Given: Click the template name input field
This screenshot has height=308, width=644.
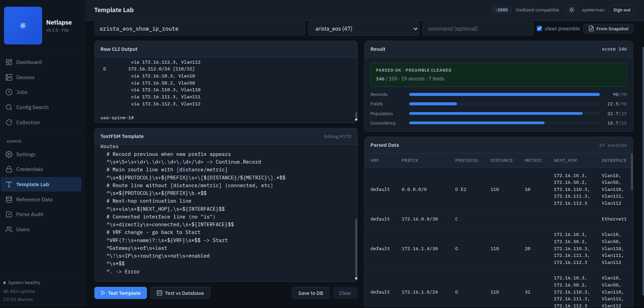Looking at the screenshot, I should 200,29.
